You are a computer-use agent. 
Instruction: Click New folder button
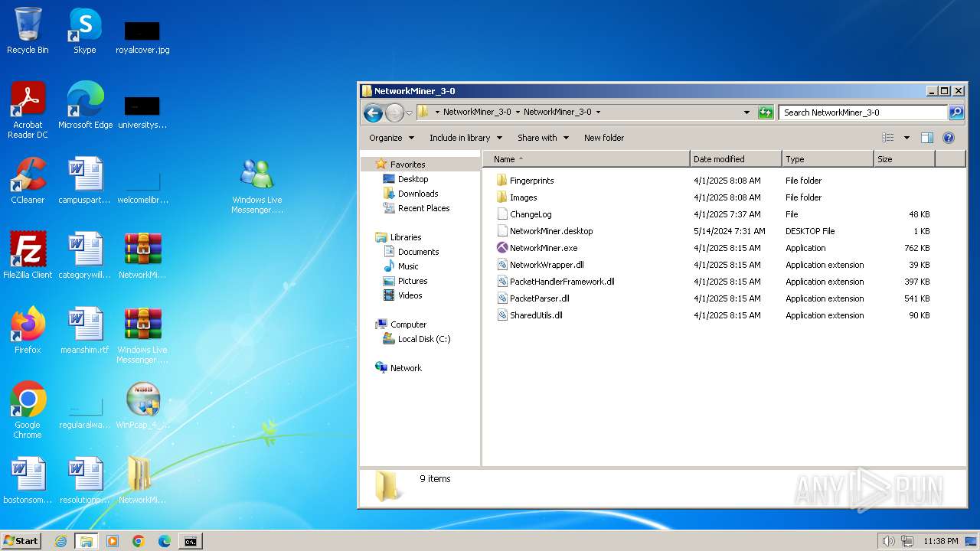click(x=604, y=138)
